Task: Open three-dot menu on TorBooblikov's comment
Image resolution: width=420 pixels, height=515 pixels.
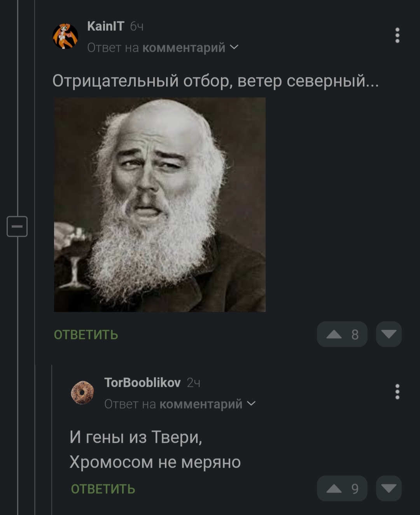Action: click(397, 392)
